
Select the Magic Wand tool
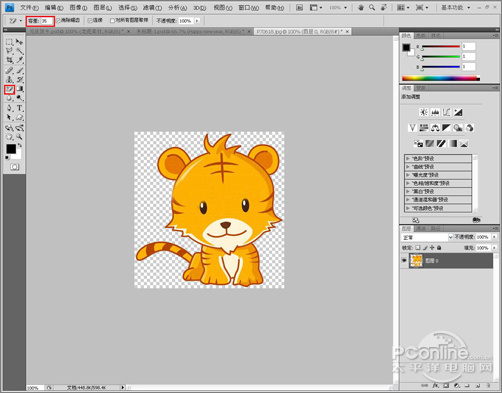coord(20,51)
